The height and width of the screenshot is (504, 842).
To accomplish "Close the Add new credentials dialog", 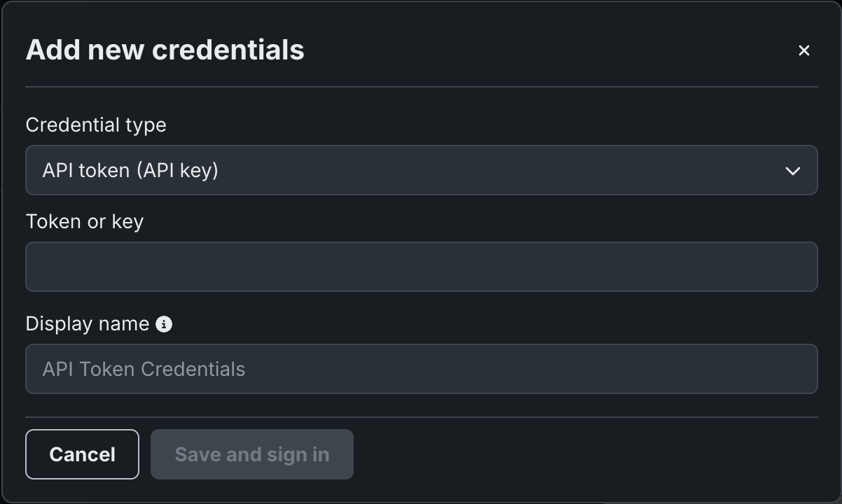I will tap(803, 50).
